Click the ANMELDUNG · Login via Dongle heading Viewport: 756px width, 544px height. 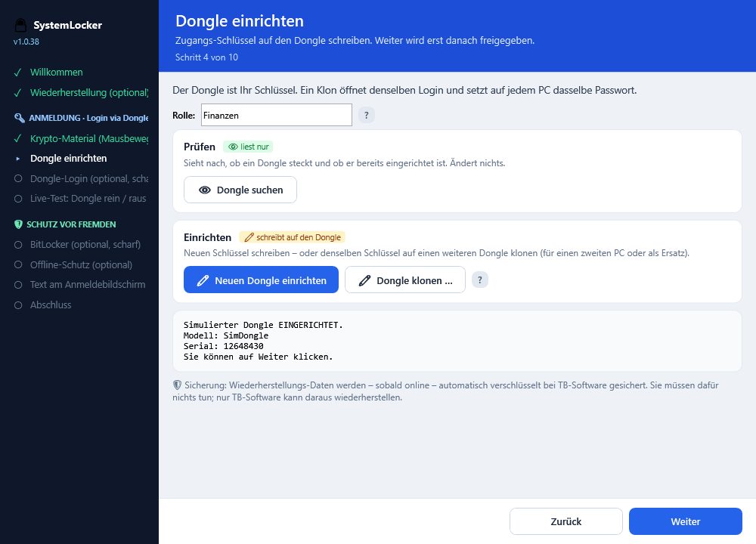pos(88,118)
